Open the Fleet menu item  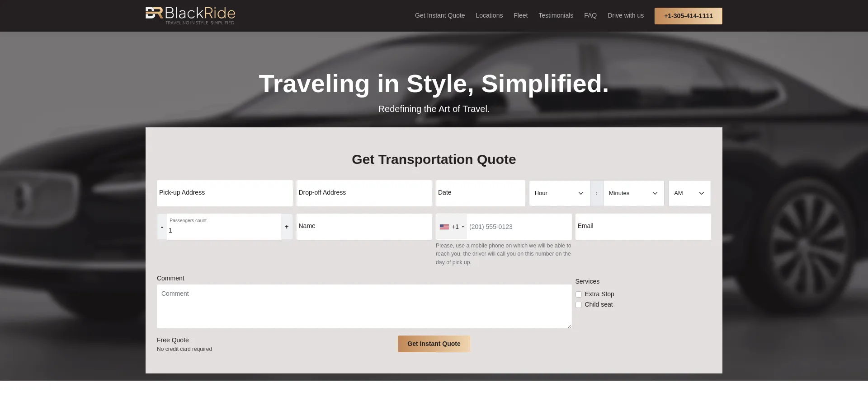520,15
